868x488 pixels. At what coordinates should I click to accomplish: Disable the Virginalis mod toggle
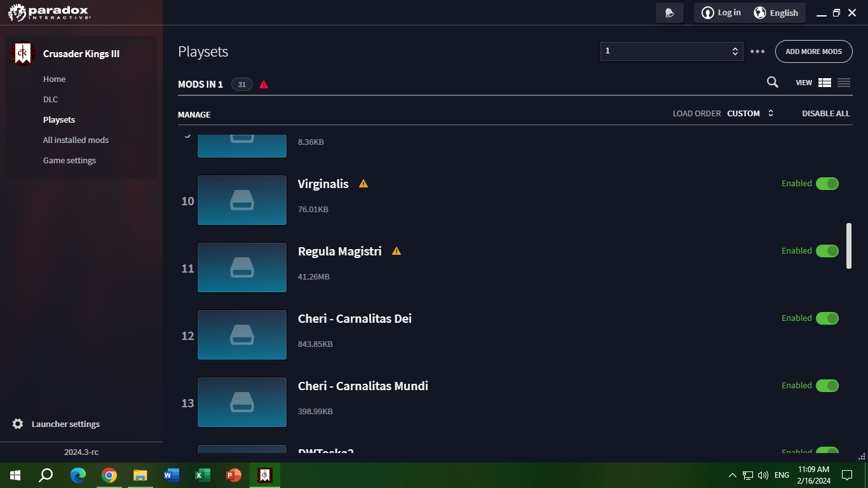[x=827, y=184]
